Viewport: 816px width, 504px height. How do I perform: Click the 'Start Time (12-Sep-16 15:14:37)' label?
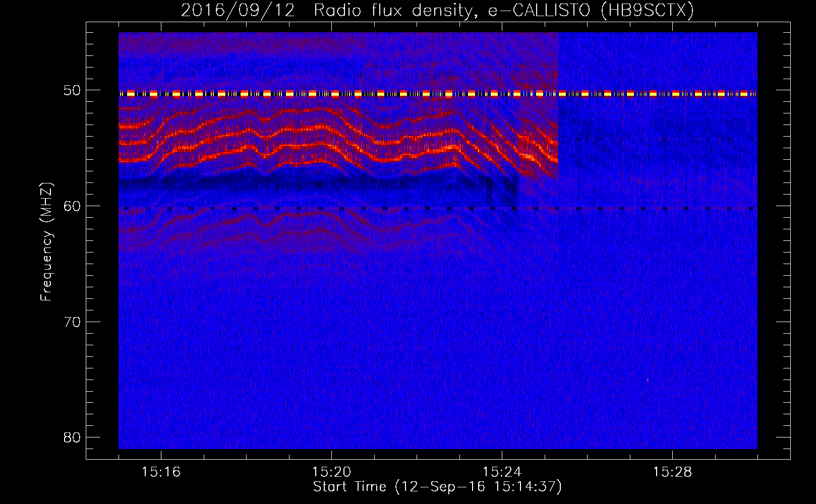click(x=437, y=487)
